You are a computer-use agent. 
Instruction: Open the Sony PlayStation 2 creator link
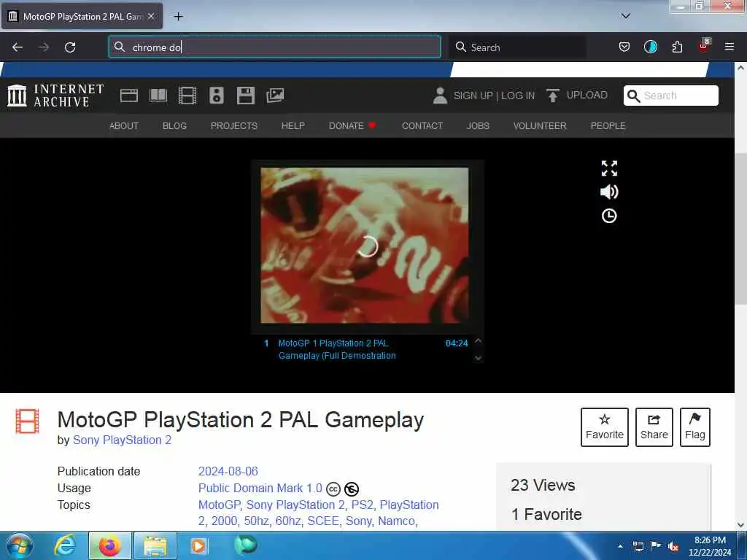pos(122,440)
